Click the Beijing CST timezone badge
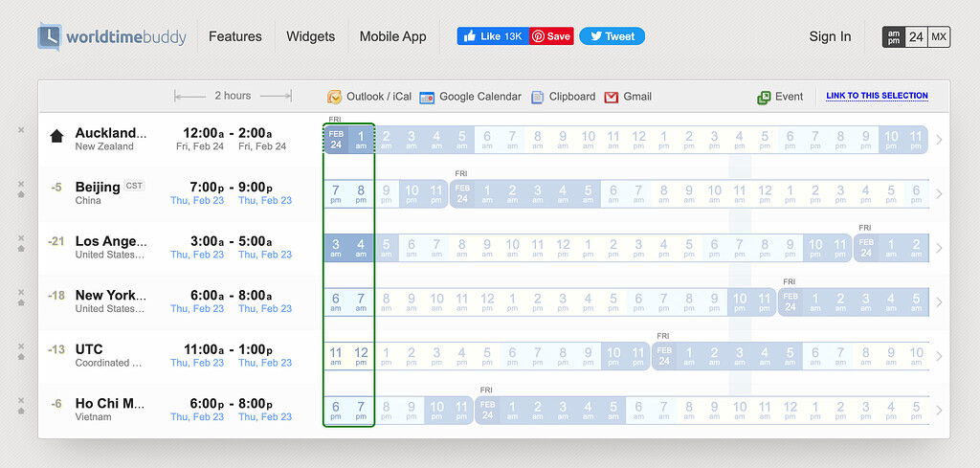Viewport: 980px width, 468px height. tap(134, 186)
